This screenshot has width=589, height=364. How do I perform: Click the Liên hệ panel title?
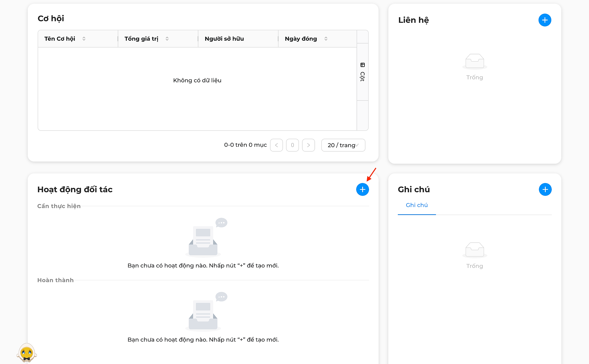tap(413, 20)
